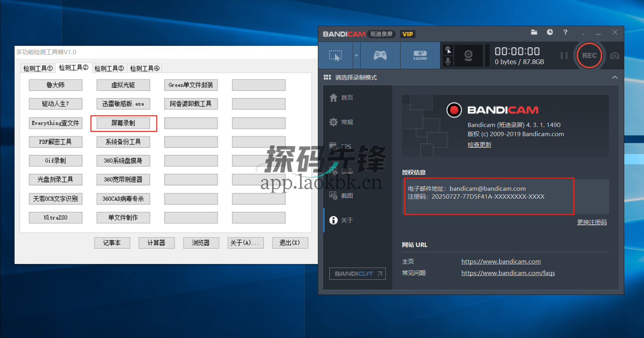
Task: Open https://www.bandicam.com homepage link
Action: tap(501, 261)
